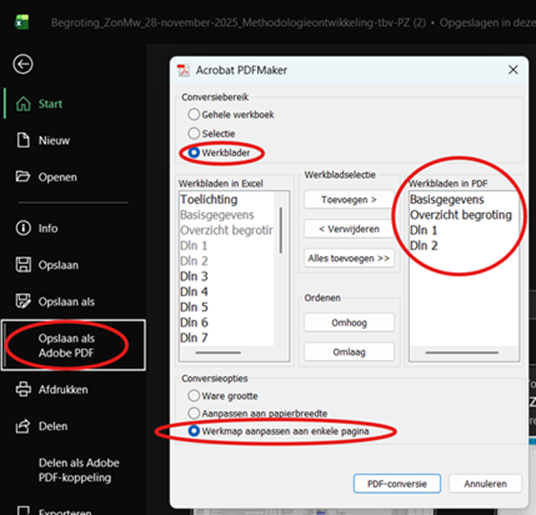Click the Excel worksheet list vertical scrollbar
Image resolution: width=536 pixels, height=515 pixels.
[281, 231]
